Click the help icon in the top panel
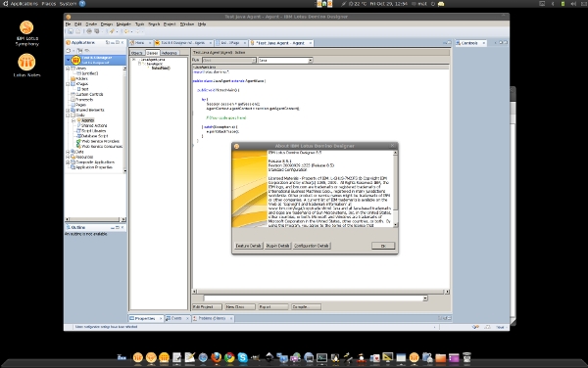Image resolution: width=588 pixels, height=368 pixels. tap(82, 3)
